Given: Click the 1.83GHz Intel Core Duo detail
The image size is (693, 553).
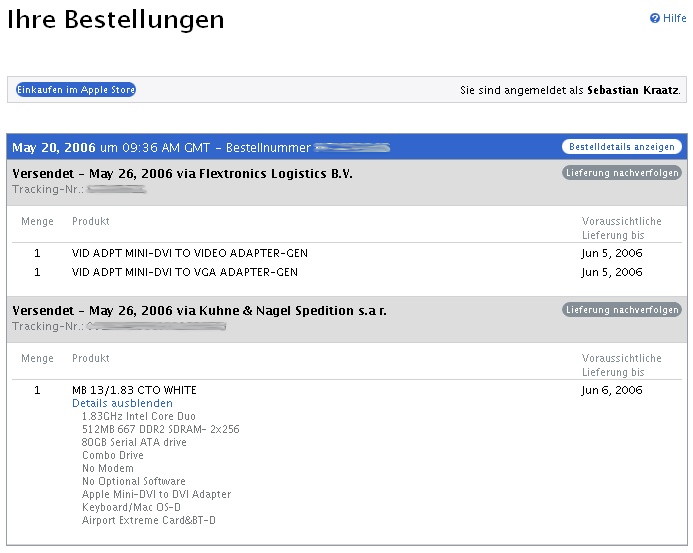Looking at the screenshot, I should tap(138, 416).
